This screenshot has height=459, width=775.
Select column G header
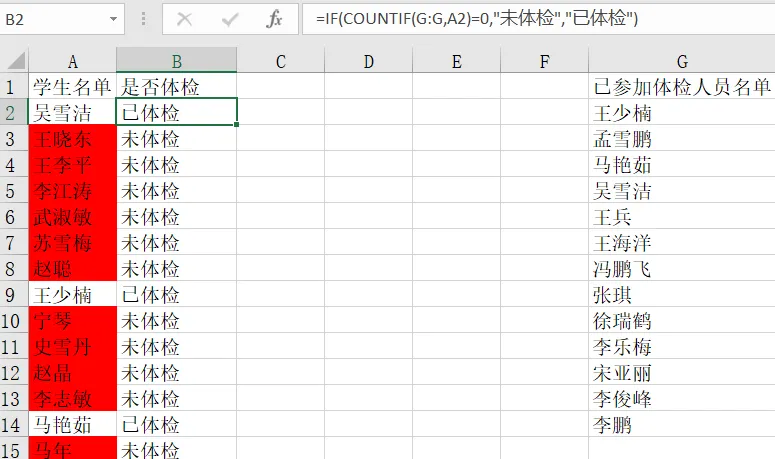(x=680, y=62)
